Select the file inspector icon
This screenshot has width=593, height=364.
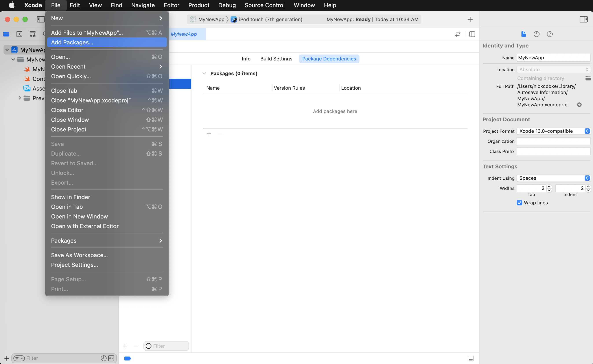pyautogui.click(x=524, y=34)
